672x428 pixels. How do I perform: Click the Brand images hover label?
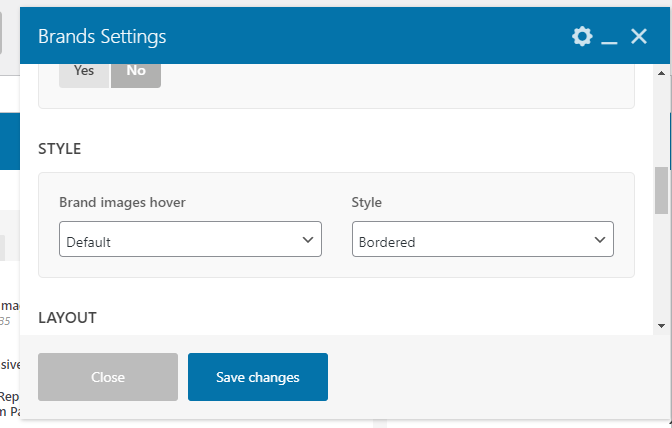(122, 202)
